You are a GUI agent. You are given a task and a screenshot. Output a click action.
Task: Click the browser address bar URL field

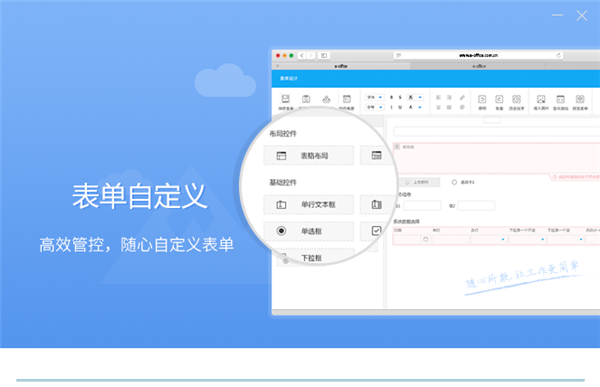478,56
